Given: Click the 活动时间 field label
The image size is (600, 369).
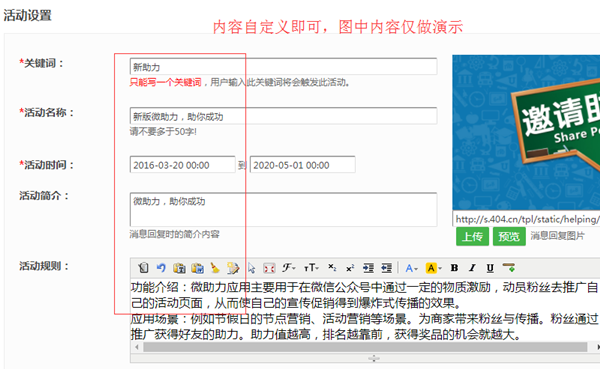Looking at the screenshot, I should 47,165.
